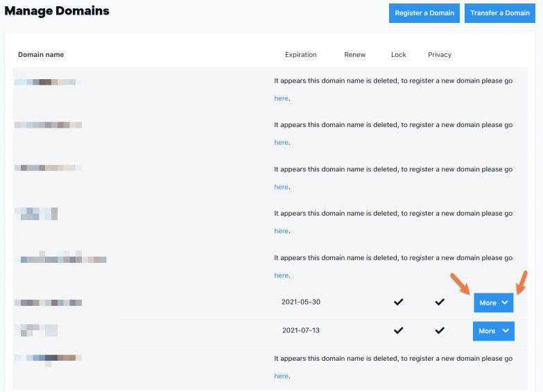Click the 'here' link in fourth deleted domain row
The width and height of the screenshot is (543, 392).
281,232
